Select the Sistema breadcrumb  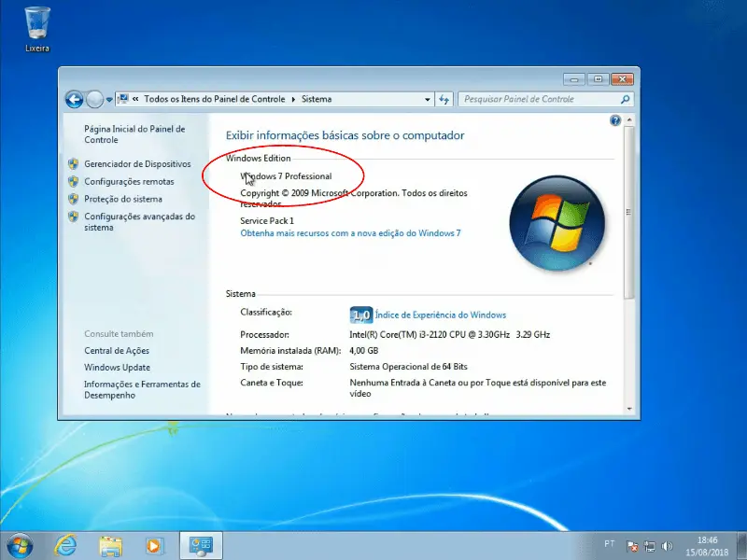pos(317,99)
